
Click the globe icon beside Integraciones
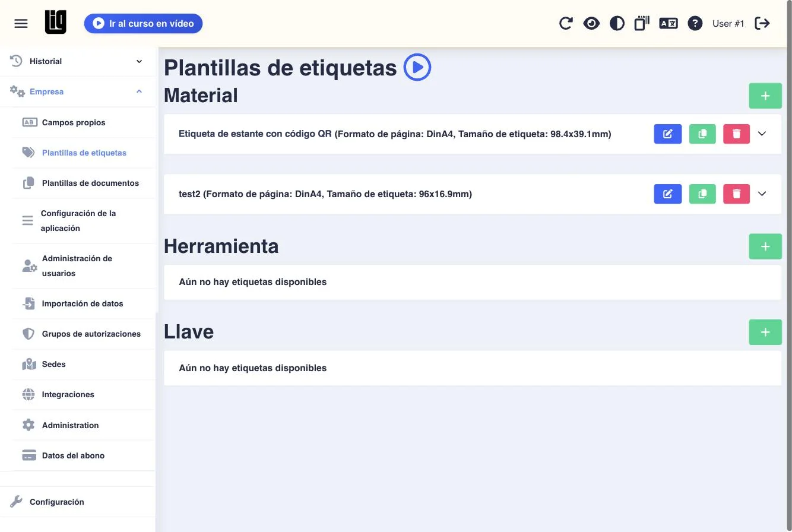[x=28, y=394]
